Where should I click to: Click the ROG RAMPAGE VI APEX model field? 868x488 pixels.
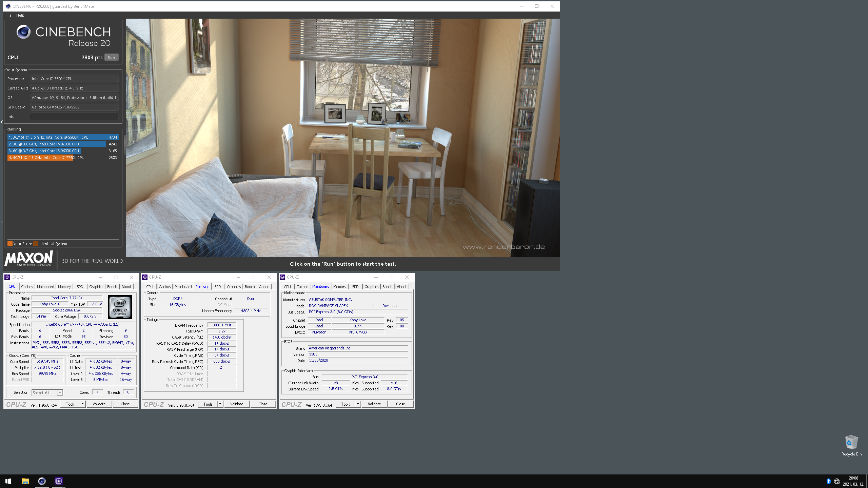point(340,306)
